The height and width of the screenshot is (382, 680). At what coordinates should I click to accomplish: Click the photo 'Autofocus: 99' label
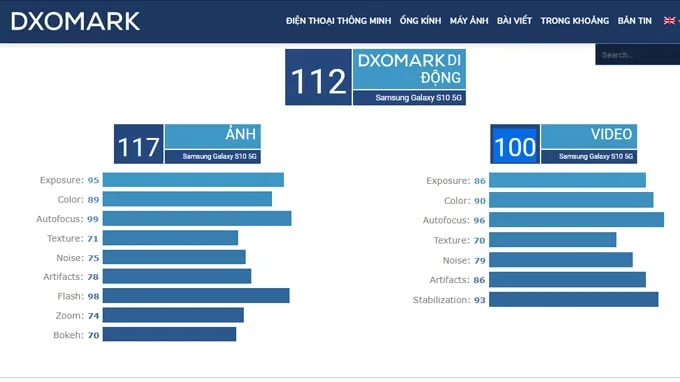click(x=67, y=219)
